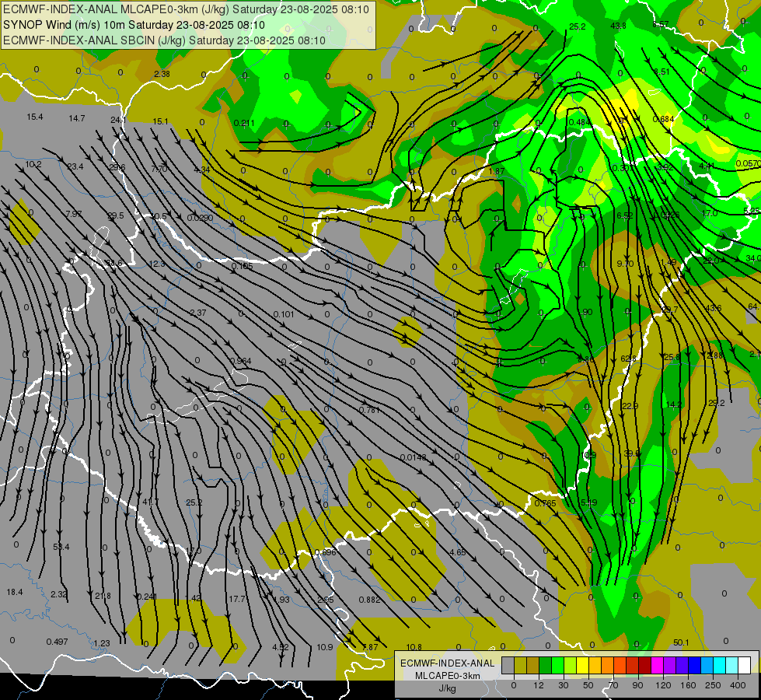Viewport: 761px width, 700px height.
Task: Click the ECMWF-INDEX-ANAL MLCAPE0-3km title line
Action: coord(186,9)
